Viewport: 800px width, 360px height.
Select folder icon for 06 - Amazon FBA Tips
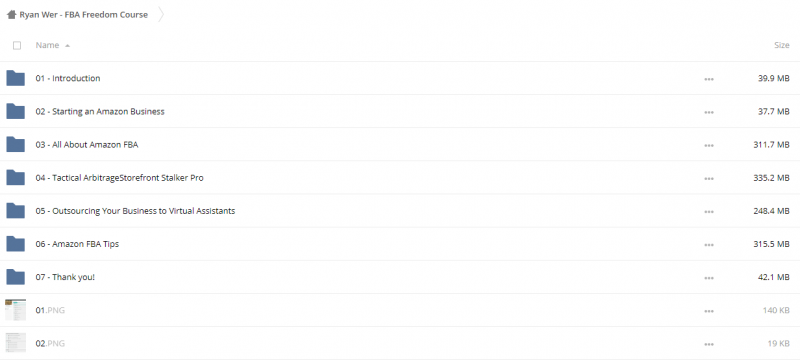click(15, 244)
